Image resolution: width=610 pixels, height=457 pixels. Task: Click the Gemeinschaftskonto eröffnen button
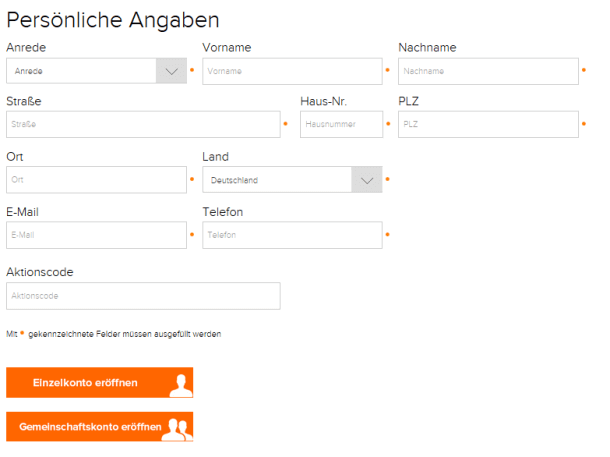click(x=100, y=427)
